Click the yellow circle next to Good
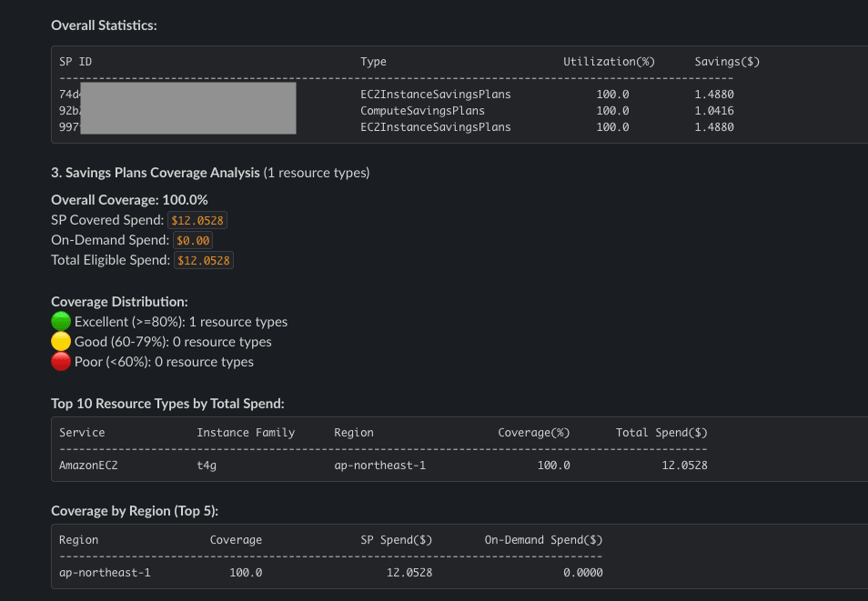 pos(61,342)
